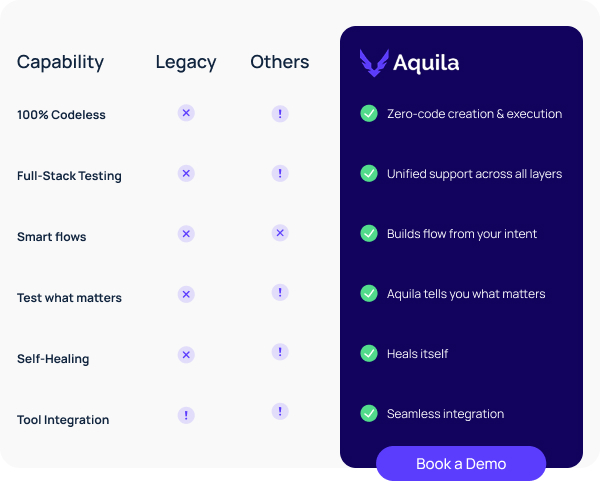The height and width of the screenshot is (481, 600).
Task: Click the Legacy X icon for Test what matters
Action: pyautogui.click(x=186, y=294)
